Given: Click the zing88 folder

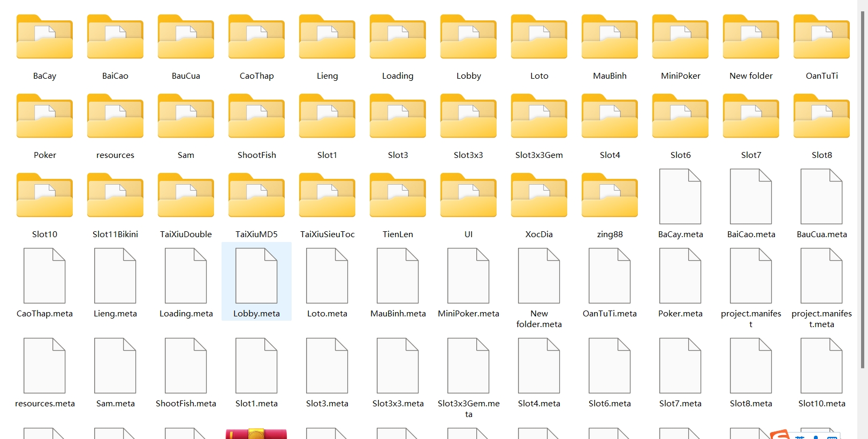Looking at the screenshot, I should coord(610,196).
